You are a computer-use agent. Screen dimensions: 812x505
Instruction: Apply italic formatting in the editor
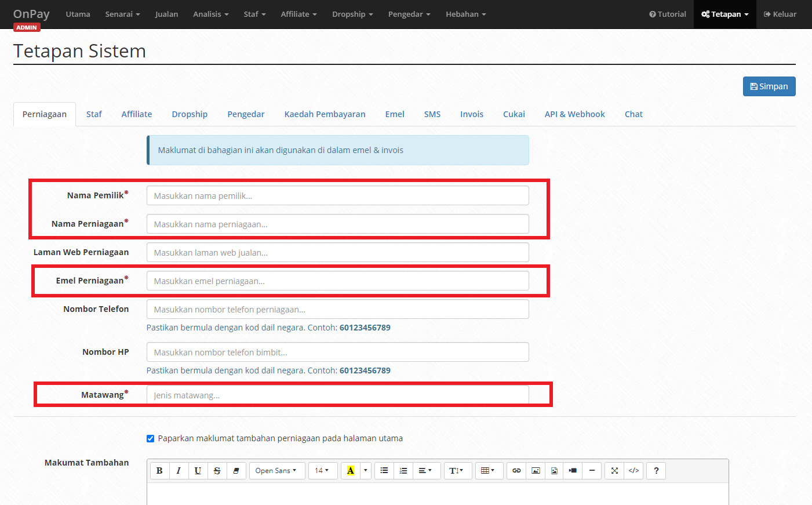click(x=179, y=470)
